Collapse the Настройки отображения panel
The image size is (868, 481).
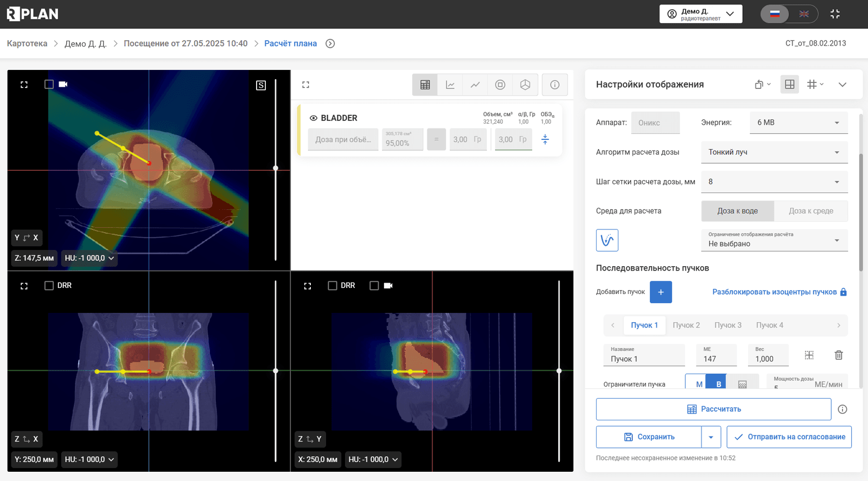click(843, 85)
